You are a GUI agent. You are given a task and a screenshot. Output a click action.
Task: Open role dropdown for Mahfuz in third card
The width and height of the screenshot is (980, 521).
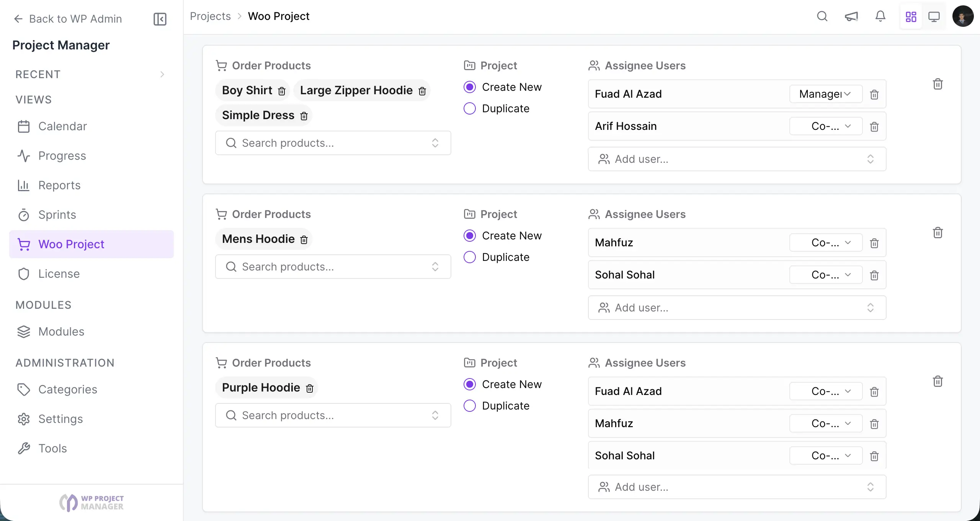826,423
